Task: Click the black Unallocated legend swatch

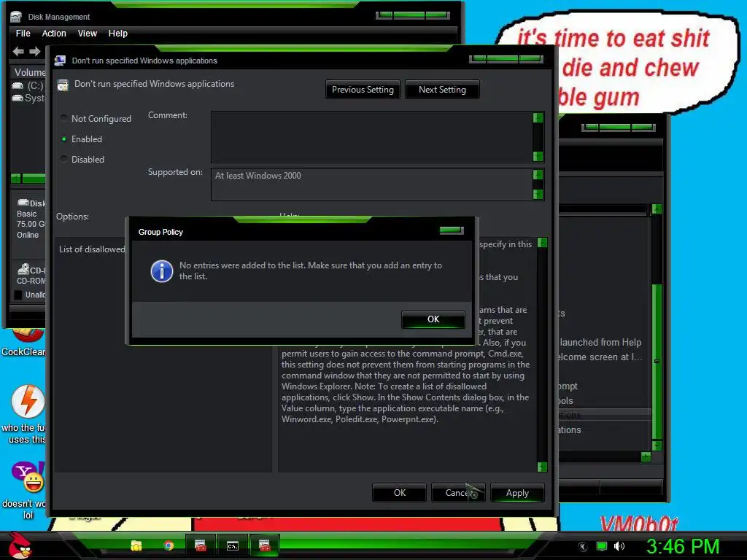Action: pos(18,295)
